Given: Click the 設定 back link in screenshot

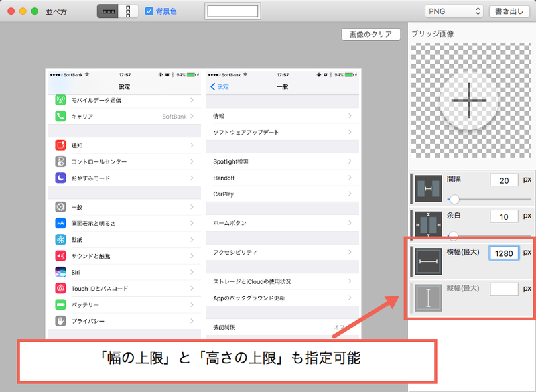Looking at the screenshot, I should coord(220,86).
